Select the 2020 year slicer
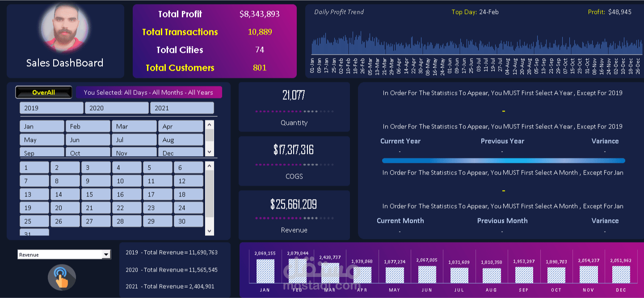This screenshot has width=644, height=298. 117,108
